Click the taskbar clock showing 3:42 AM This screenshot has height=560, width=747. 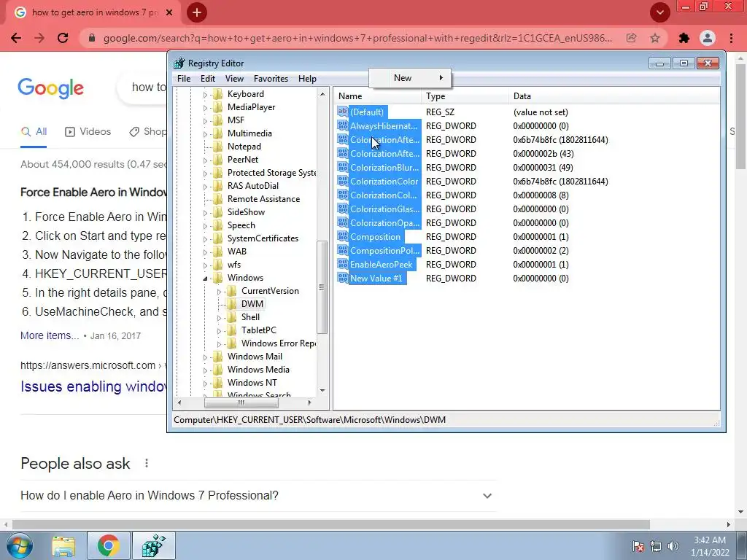point(710,546)
